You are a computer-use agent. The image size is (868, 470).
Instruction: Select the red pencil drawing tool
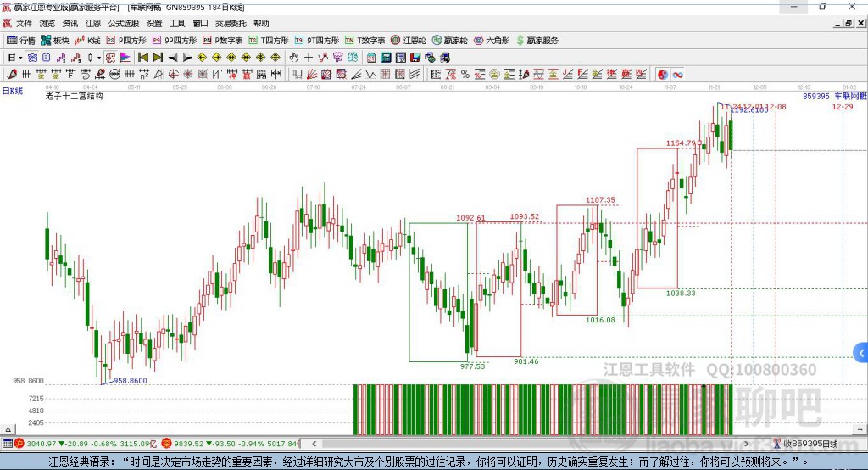click(12, 75)
